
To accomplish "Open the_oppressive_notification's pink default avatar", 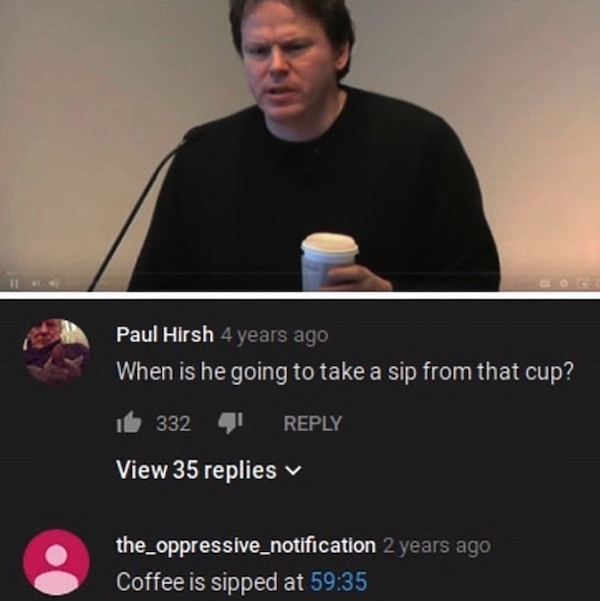I will pos(56,563).
